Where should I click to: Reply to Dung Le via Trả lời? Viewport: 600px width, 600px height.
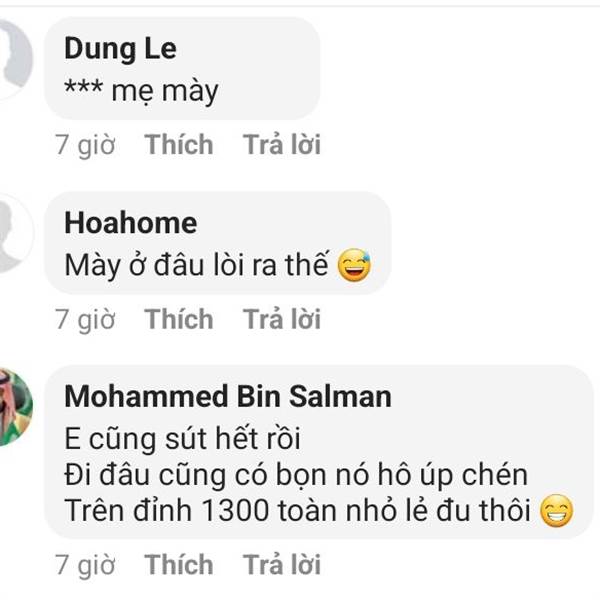coord(282,145)
